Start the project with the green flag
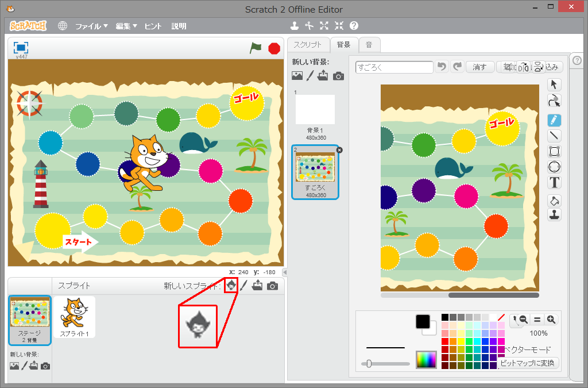The image size is (588, 388). [x=256, y=48]
